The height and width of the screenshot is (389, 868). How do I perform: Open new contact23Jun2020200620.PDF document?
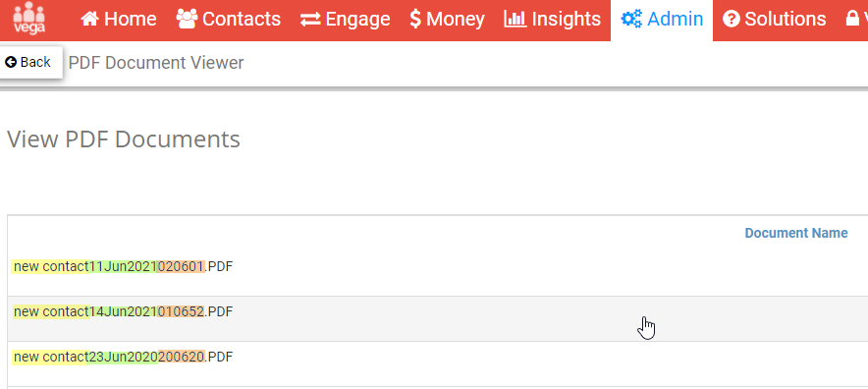coord(123,358)
